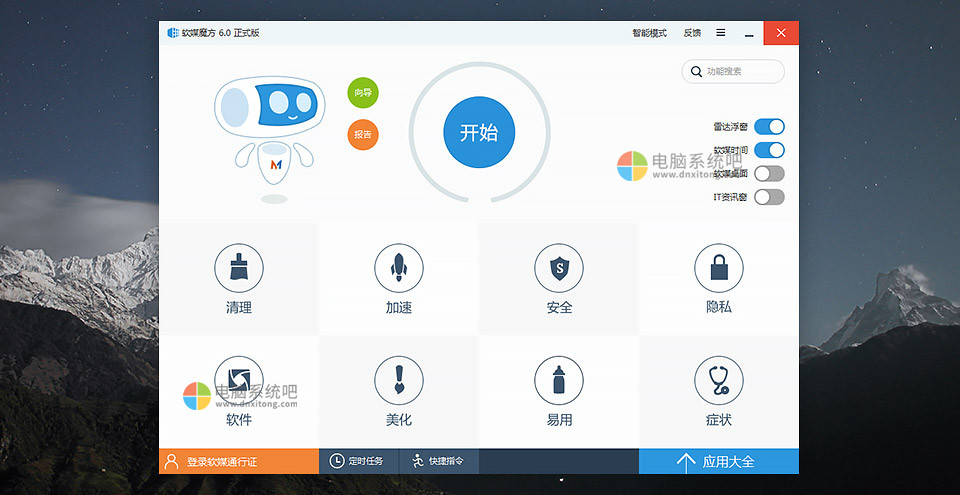The width and height of the screenshot is (960, 495).
Task: Click the 雷达浮窗 label text
Action: click(730, 127)
